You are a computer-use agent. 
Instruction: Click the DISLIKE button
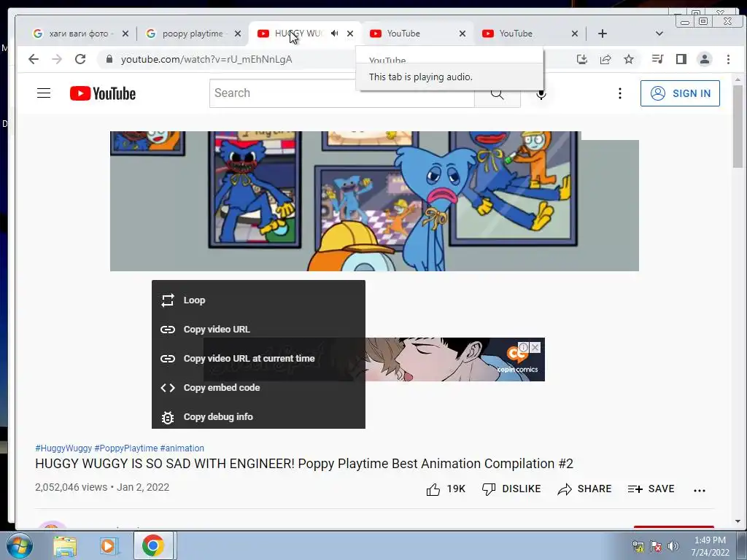point(511,489)
